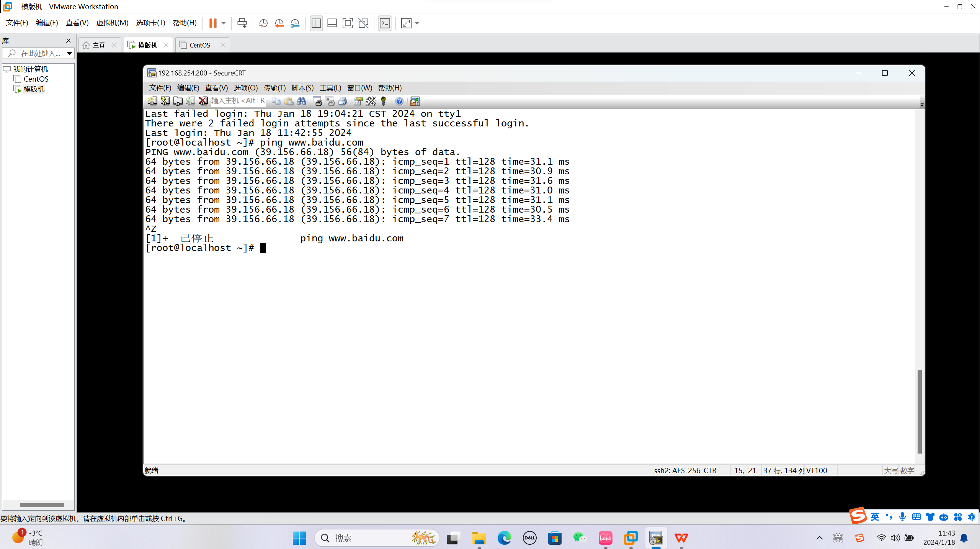Enter VMware full screen mode icon
Viewport: 980px width, 549px height.
point(348,23)
